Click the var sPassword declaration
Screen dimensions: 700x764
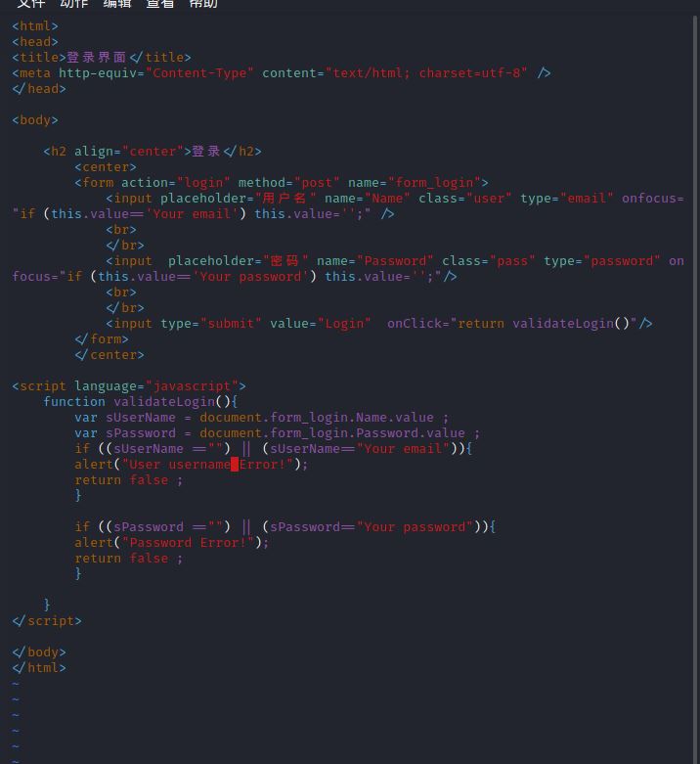point(277,433)
